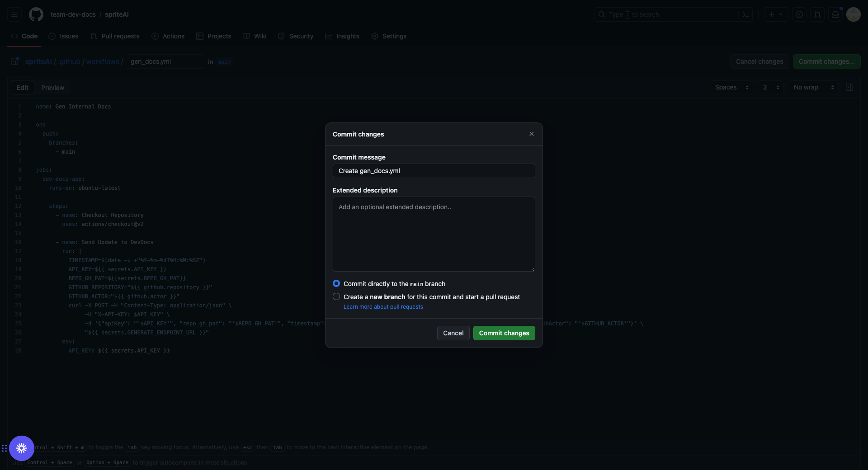Image resolution: width=868 pixels, height=470 pixels.
Task: Close the Commit changes dialog
Action: [532, 134]
